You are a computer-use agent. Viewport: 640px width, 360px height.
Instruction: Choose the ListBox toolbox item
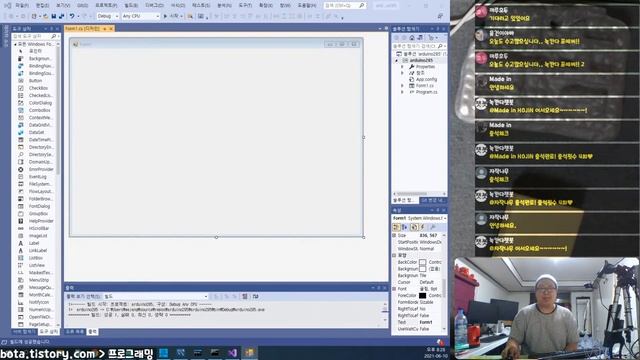coord(36,258)
